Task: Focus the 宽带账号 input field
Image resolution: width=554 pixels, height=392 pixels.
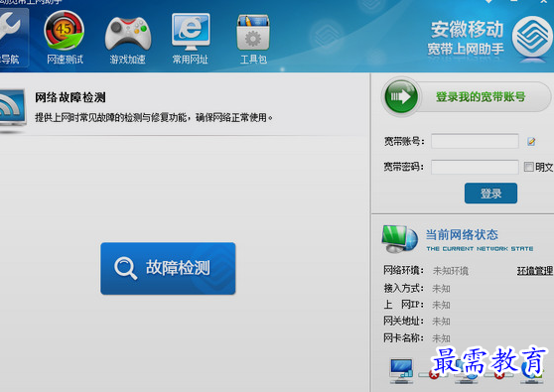Action: point(475,141)
